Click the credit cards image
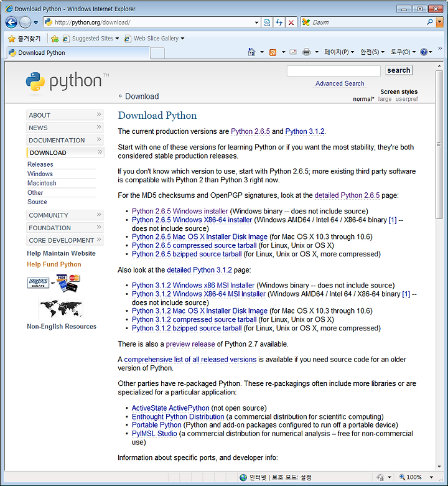The width and height of the screenshot is (448, 486). pyautogui.click(x=68, y=283)
